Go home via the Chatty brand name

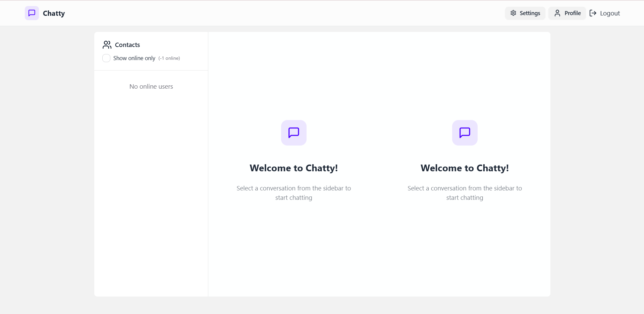coord(54,13)
